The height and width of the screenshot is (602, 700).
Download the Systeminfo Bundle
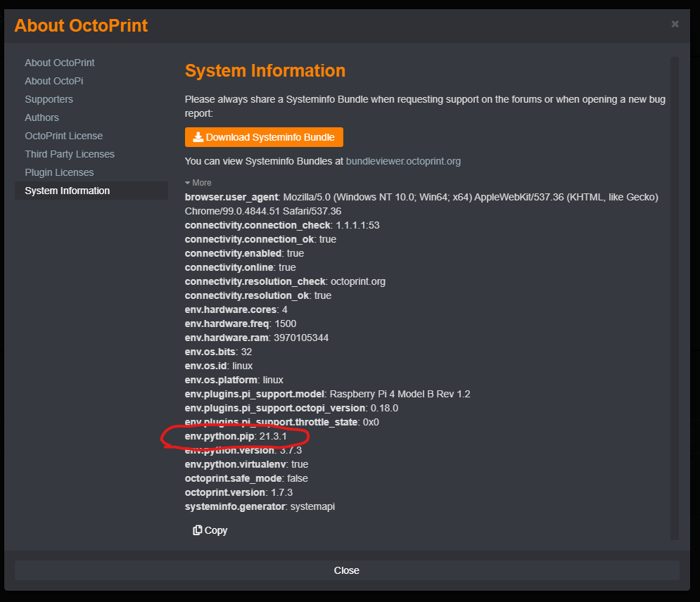click(x=264, y=137)
